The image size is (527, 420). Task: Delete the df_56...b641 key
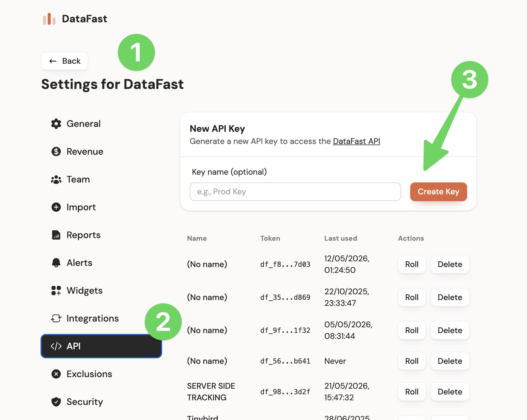450,361
